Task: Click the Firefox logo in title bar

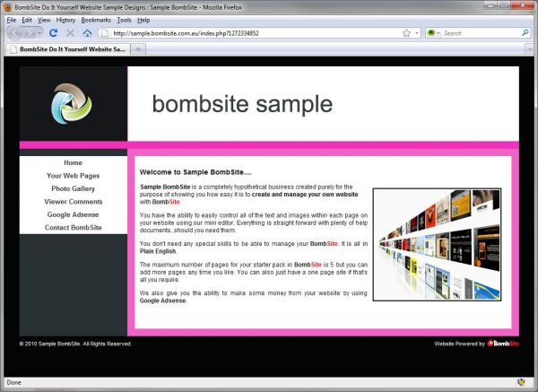Action: pos(7,7)
